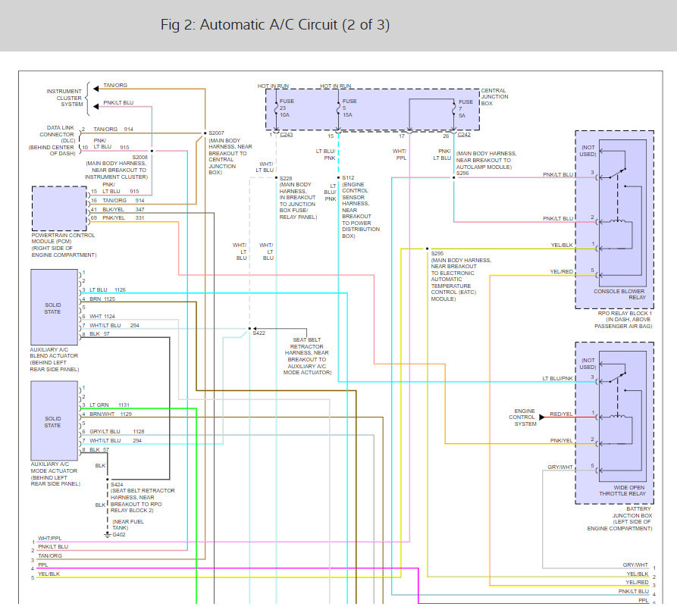Click the FUSE 7 5A label
This screenshot has height=616, width=677.
point(465,108)
